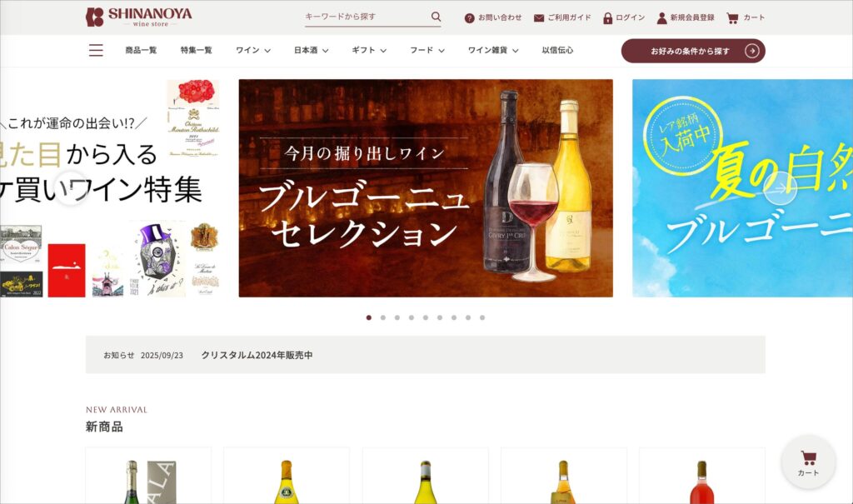
Task: Expand the フード dropdown menu
Action: coord(426,50)
